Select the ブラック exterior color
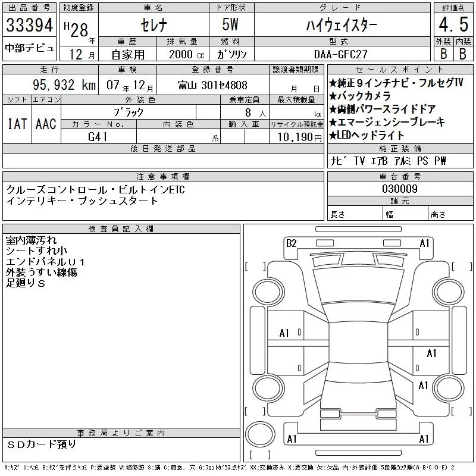The height and width of the screenshot is (476, 476). tap(129, 112)
